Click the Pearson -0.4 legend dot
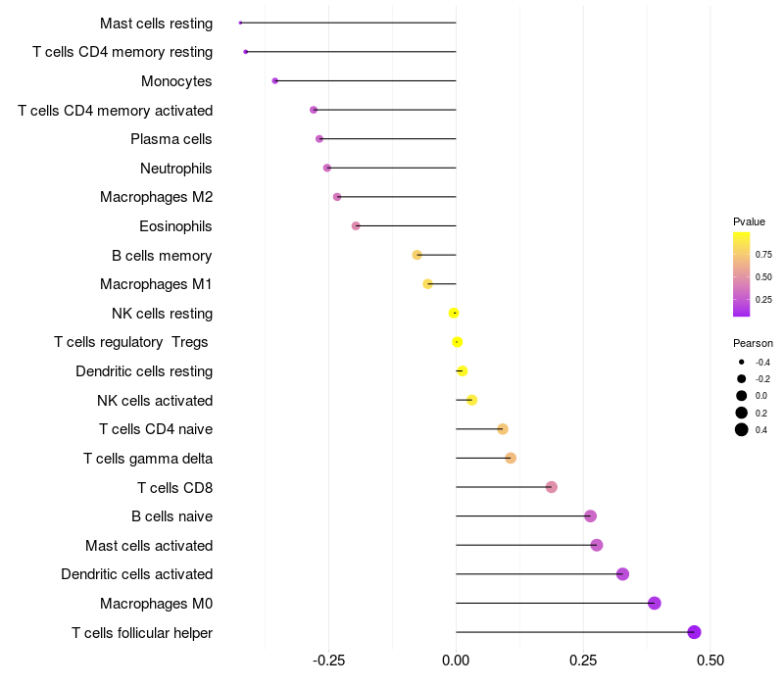Screen dimensions: 784x686 point(741,362)
